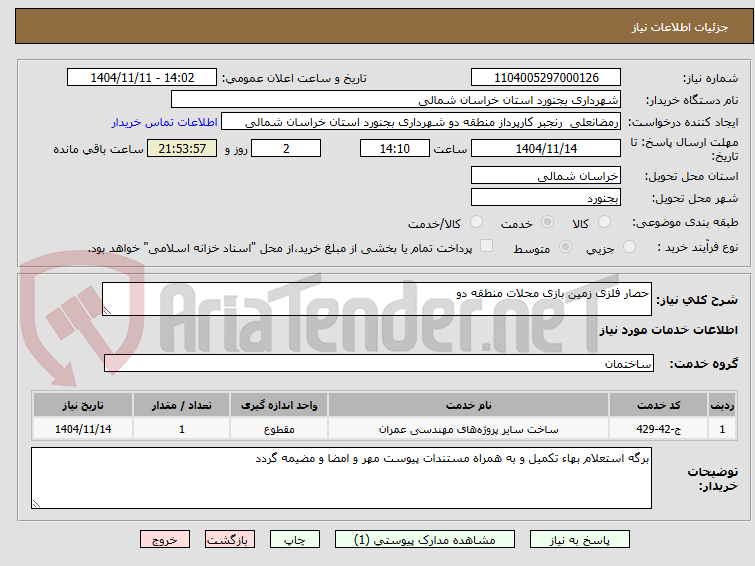755x566 pixels.
Task: Click the پاسخ به نیاز button
Action: [x=579, y=540]
